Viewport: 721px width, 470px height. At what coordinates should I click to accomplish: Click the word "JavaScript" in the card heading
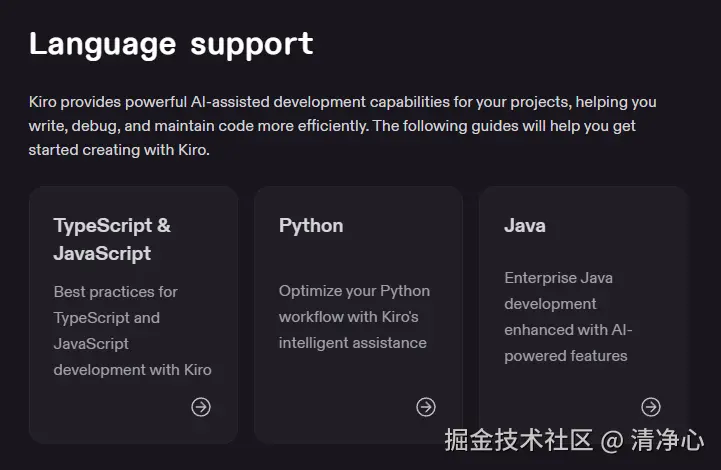[x=102, y=253]
